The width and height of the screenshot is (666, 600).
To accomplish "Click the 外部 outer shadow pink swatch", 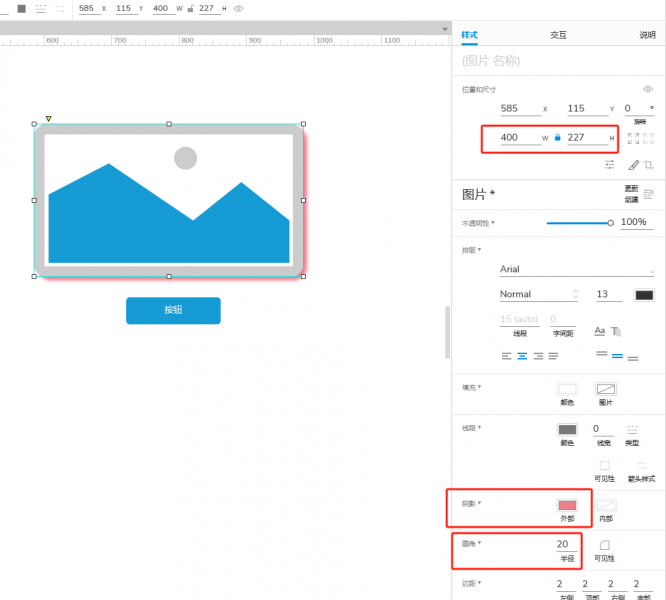I will pyautogui.click(x=567, y=506).
